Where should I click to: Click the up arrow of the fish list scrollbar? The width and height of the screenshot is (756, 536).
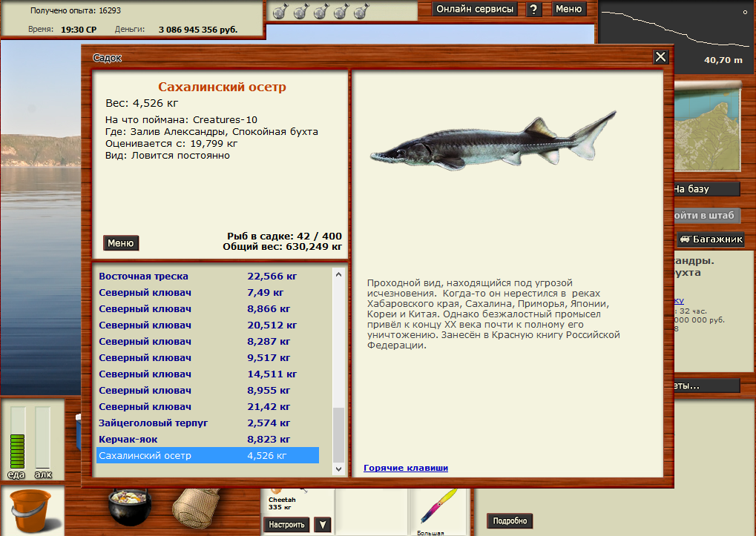point(338,275)
